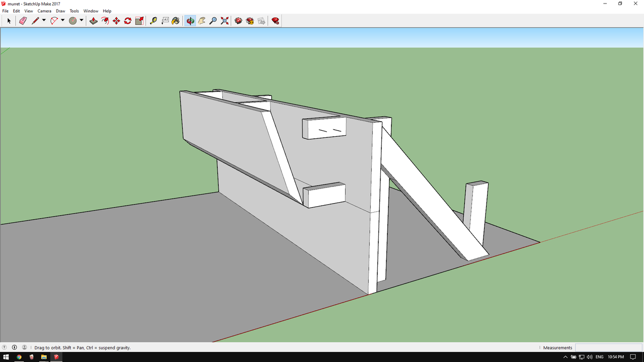Click the credits info status icon

[14, 347]
